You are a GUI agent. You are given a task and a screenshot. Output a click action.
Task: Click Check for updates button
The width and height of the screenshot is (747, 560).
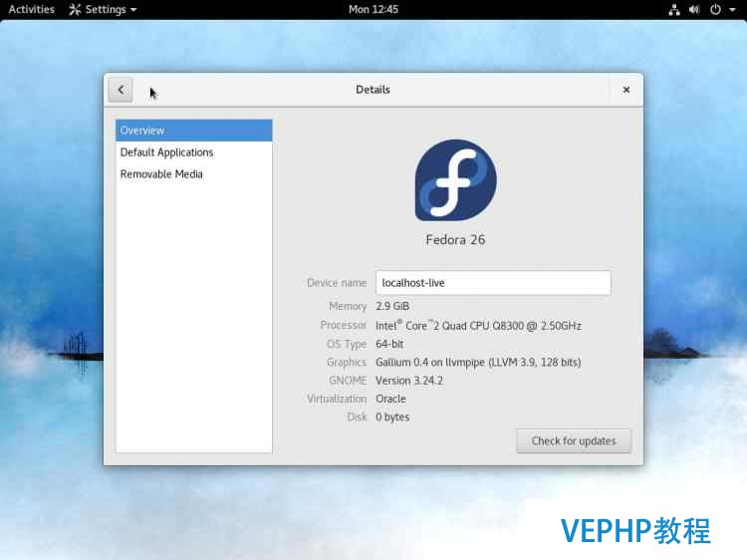pyautogui.click(x=574, y=440)
